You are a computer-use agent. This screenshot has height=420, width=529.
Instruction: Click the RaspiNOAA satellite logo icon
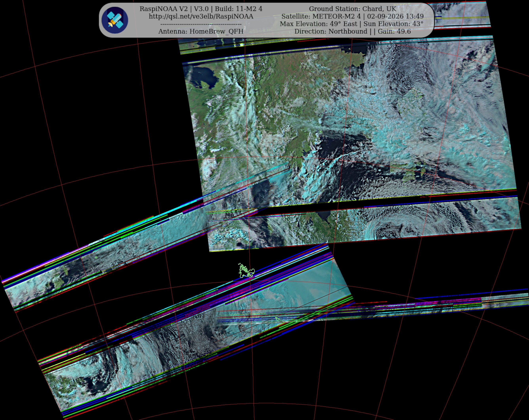pyautogui.click(x=115, y=20)
